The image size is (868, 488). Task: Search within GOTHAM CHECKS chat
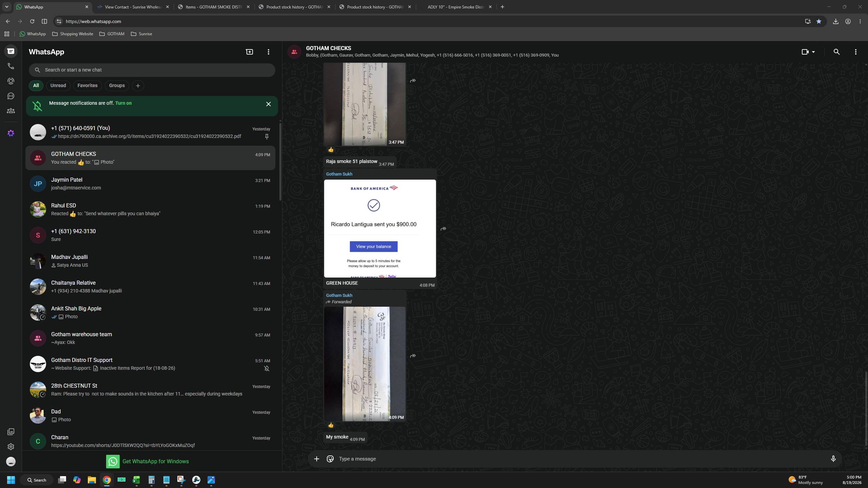[x=836, y=52]
